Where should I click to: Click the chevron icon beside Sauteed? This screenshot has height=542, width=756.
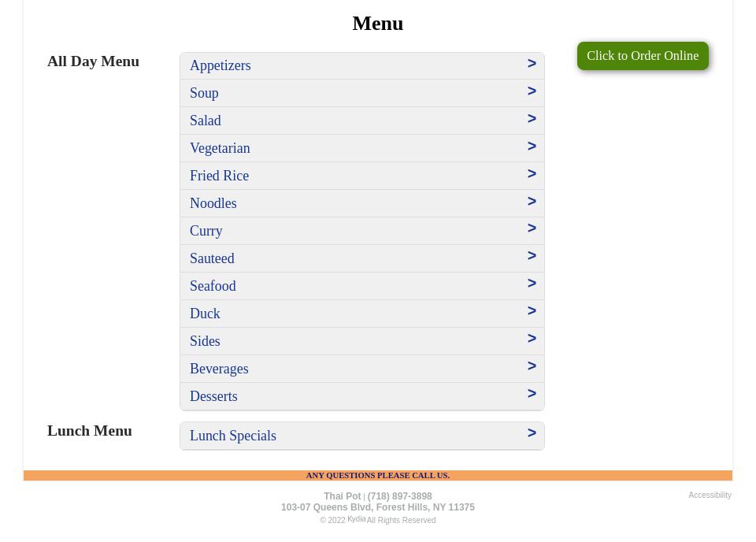[532, 255]
